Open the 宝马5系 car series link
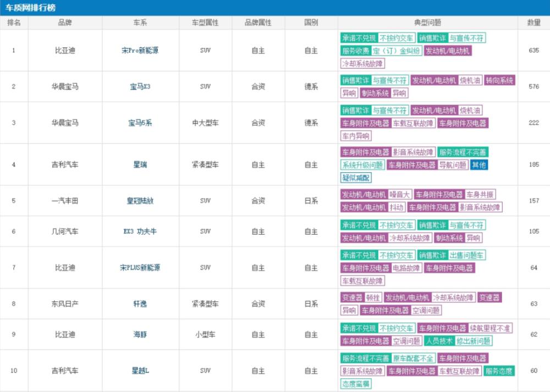Screen dimensions: 550x392 click(140, 123)
